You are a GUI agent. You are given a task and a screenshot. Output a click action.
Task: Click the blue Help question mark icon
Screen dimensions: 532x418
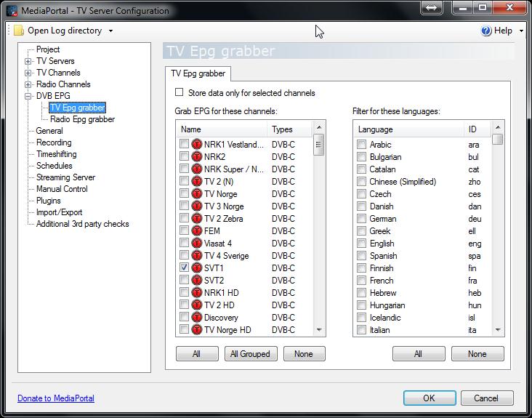[x=486, y=31]
